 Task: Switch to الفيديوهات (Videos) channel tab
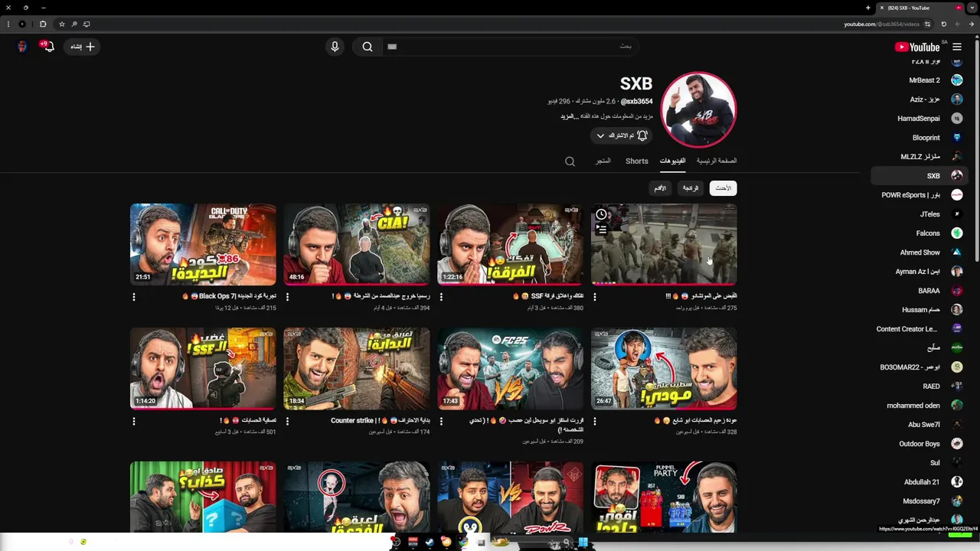tap(672, 161)
